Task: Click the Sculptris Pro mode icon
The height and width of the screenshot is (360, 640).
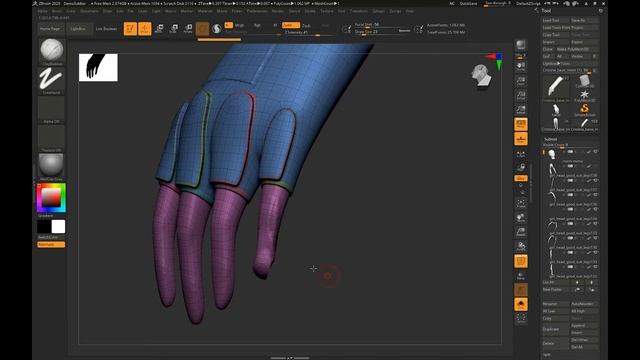Action: [217, 29]
